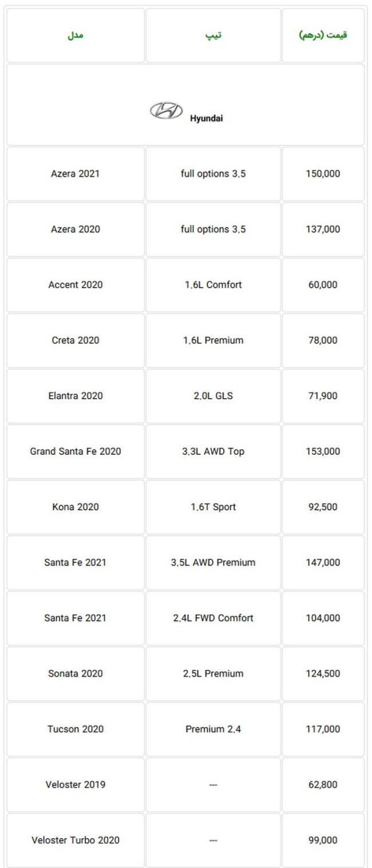Select the Kona 2020 model cell

[76, 507]
